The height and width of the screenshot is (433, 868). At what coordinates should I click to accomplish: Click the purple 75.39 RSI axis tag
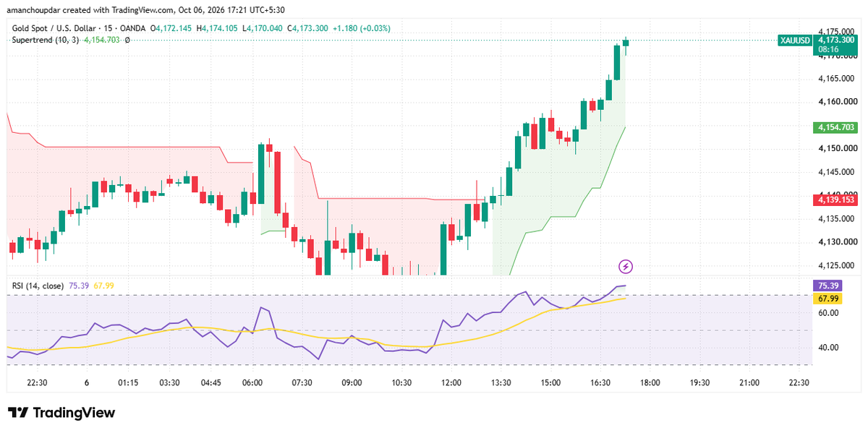(828, 286)
